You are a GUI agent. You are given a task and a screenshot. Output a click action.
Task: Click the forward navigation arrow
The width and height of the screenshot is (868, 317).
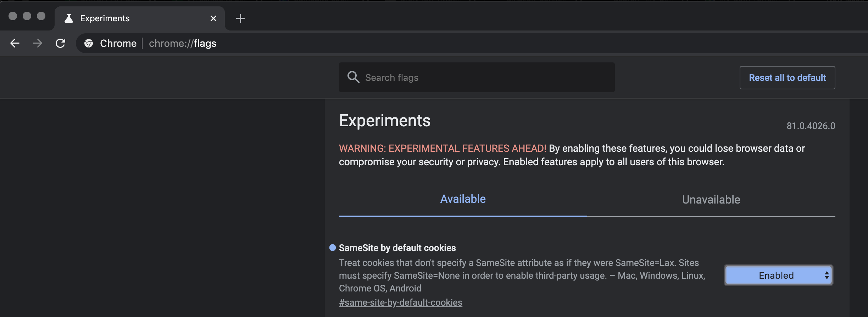click(x=38, y=43)
